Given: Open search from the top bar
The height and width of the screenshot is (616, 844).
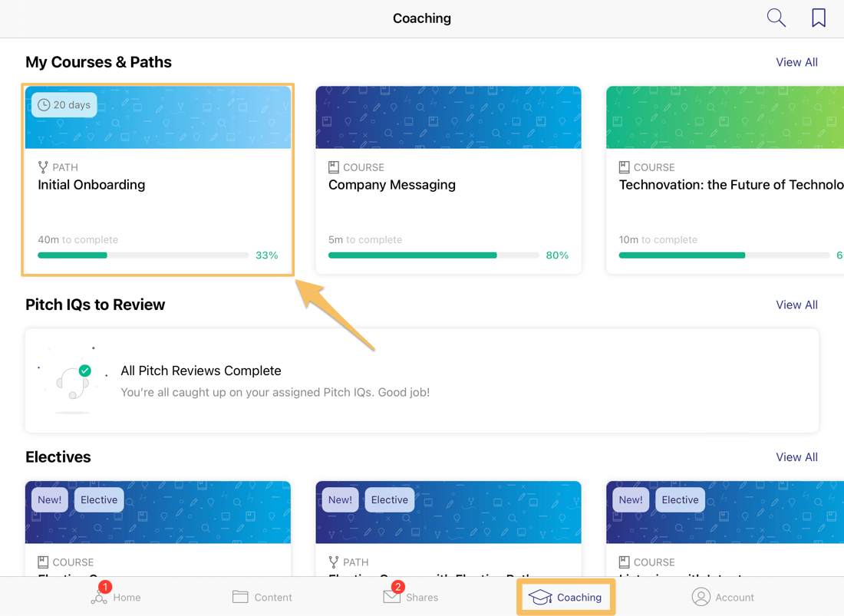Looking at the screenshot, I should click(x=776, y=17).
